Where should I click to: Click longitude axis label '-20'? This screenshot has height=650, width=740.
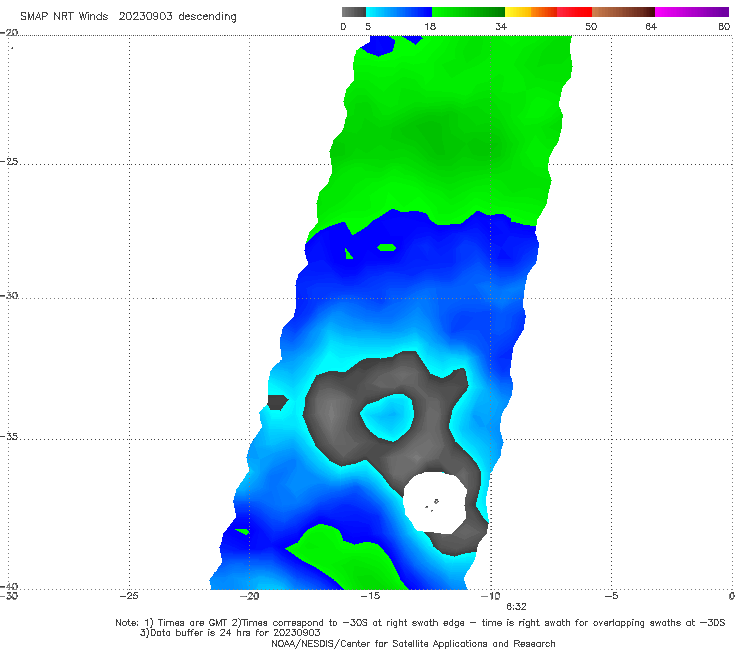click(249, 596)
